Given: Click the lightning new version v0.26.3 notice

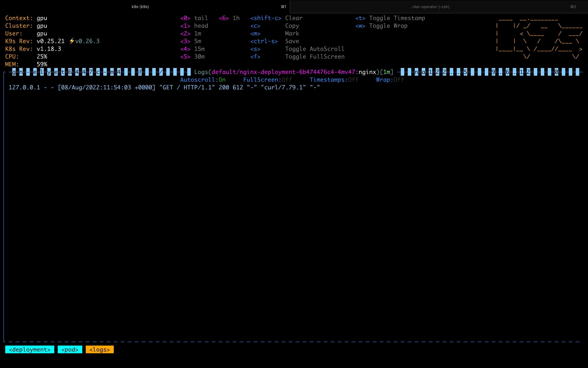Looking at the screenshot, I should [84, 41].
